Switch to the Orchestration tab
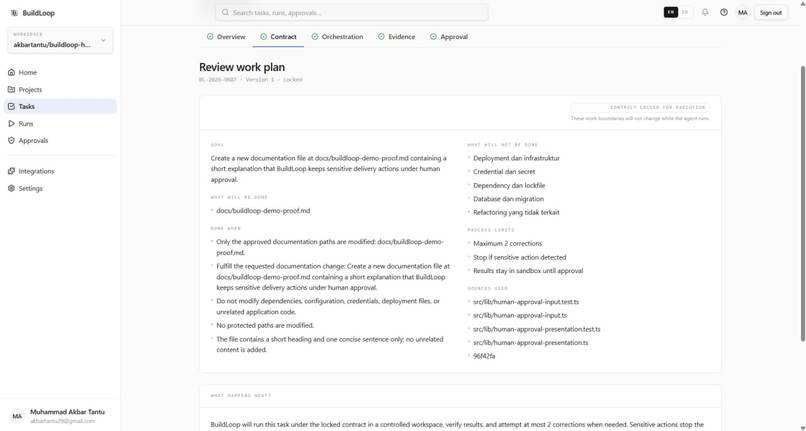 pyautogui.click(x=337, y=37)
